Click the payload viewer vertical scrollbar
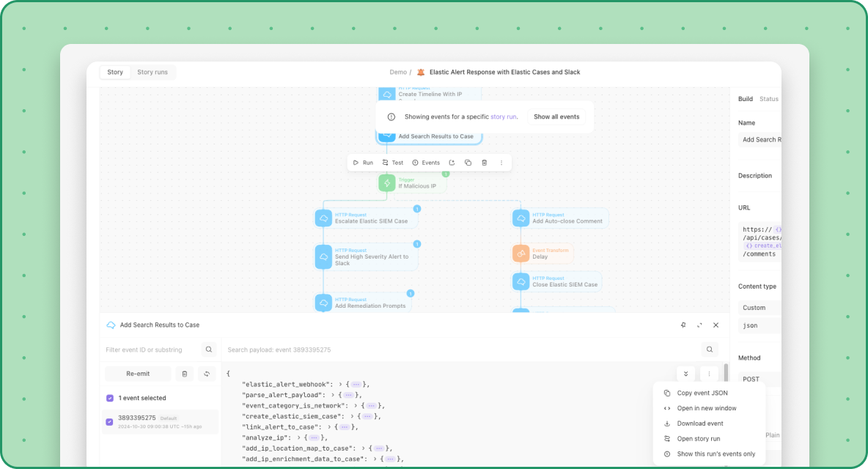This screenshot has height=469, width=868. point(726,374)
